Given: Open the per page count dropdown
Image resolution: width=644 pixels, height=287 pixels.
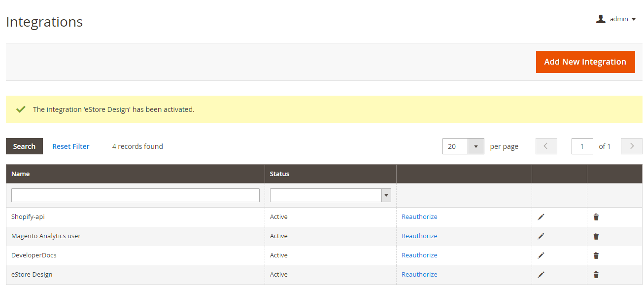Looking at the screenshot, I should point(475,146).
